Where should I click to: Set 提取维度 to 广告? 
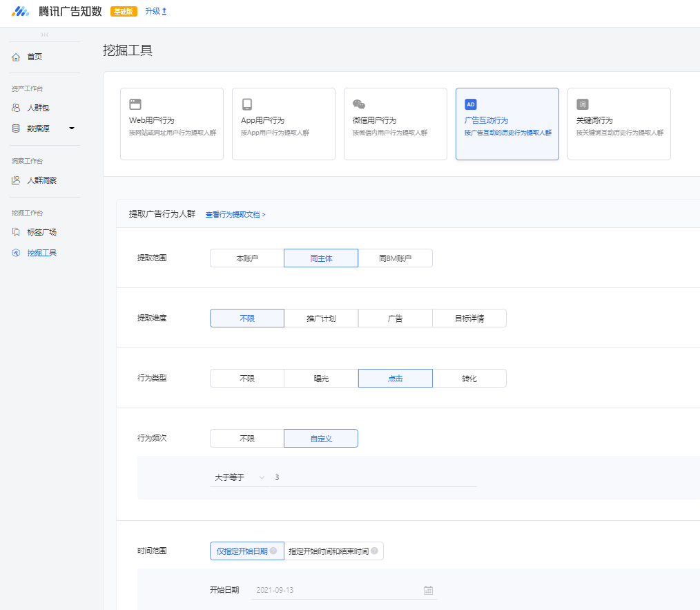pyautogui.click(x=395, y=318)
